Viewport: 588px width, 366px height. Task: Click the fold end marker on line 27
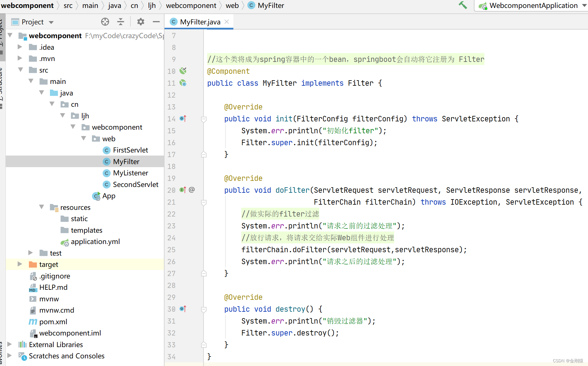pos(204,274)
